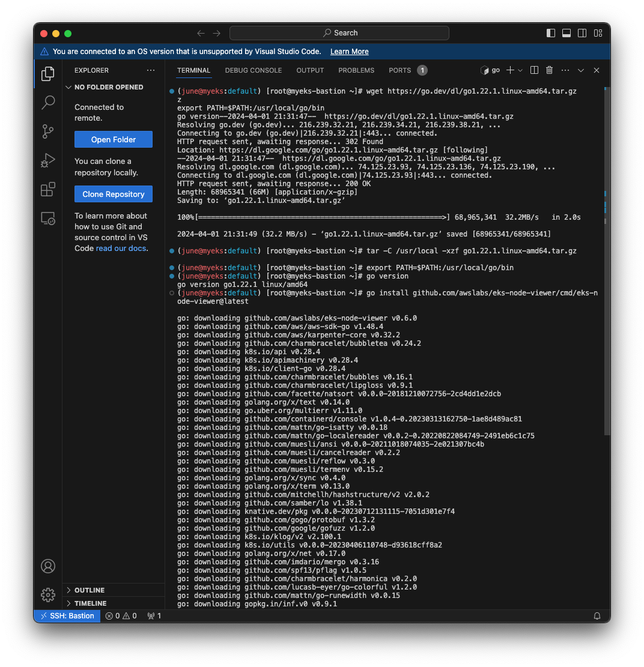Click the SSH: Bastion remote indicator
Screen dimensions: 644x667
point(67,616)
